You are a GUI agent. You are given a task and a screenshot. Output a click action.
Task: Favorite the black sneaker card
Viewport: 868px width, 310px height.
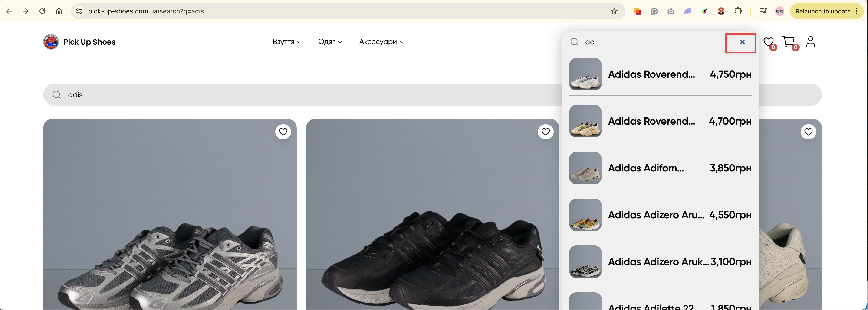(x=546, y=132)
